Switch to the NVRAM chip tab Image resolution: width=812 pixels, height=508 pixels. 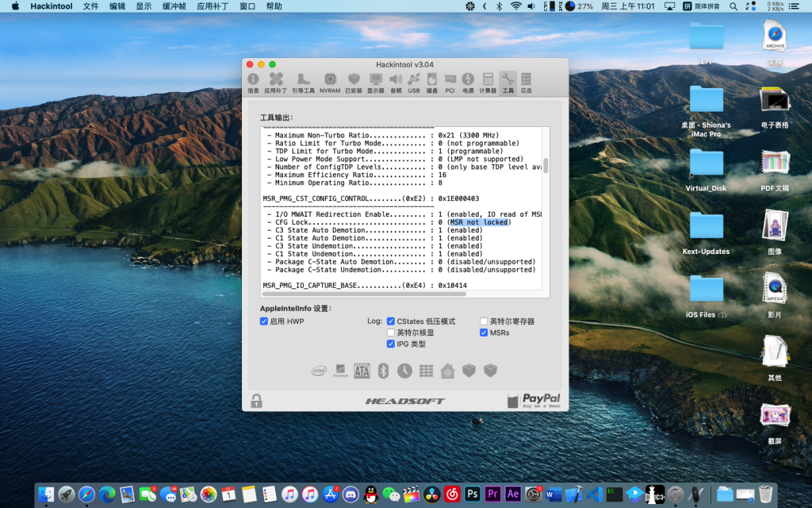330,83
